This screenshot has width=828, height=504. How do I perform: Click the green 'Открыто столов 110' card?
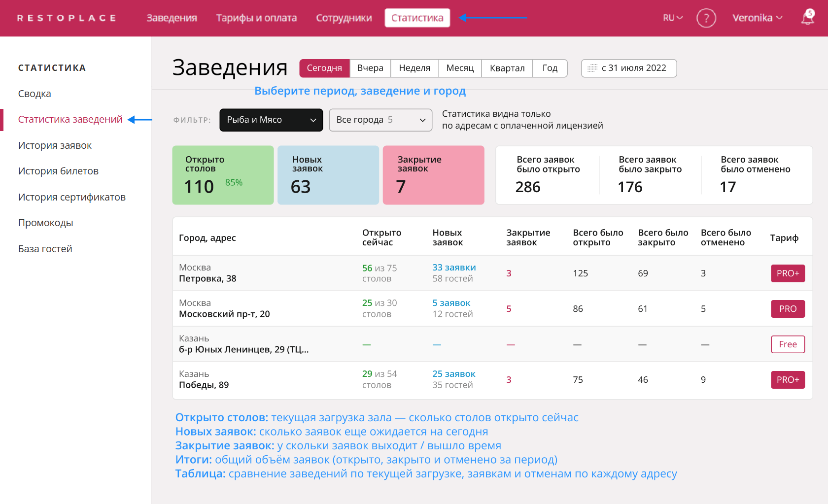pyautogui.click(x=223, y=175)
